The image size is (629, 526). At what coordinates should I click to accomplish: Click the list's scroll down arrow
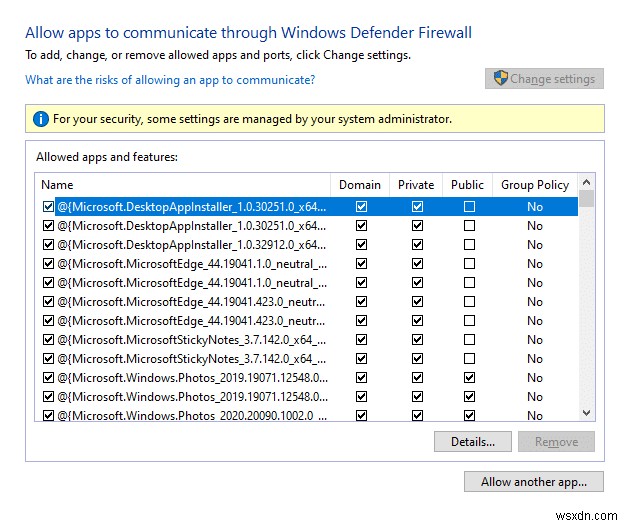(x=586, y=412)
